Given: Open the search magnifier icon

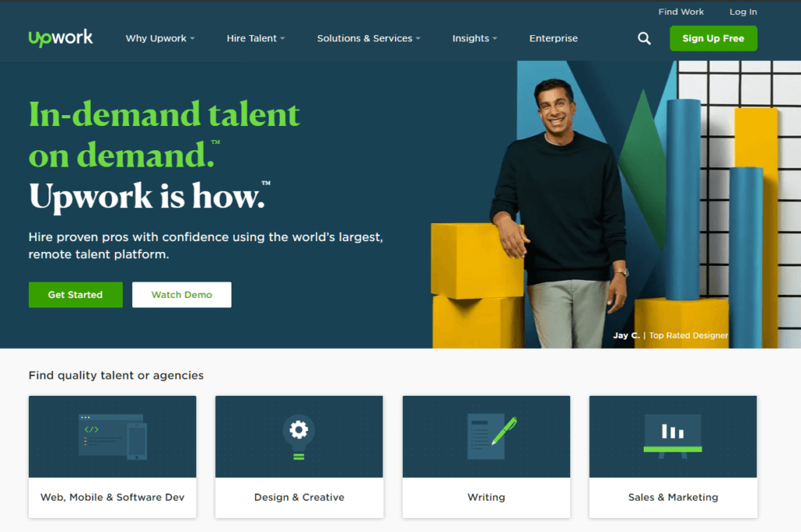Looking at the screenshot, I should point(645,38).
